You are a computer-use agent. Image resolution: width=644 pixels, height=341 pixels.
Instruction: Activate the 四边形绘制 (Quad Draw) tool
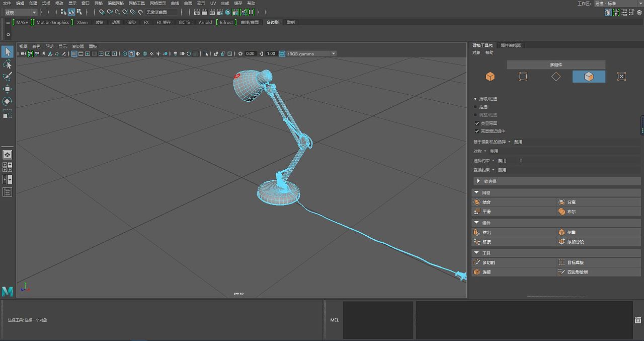coord(599,272)
